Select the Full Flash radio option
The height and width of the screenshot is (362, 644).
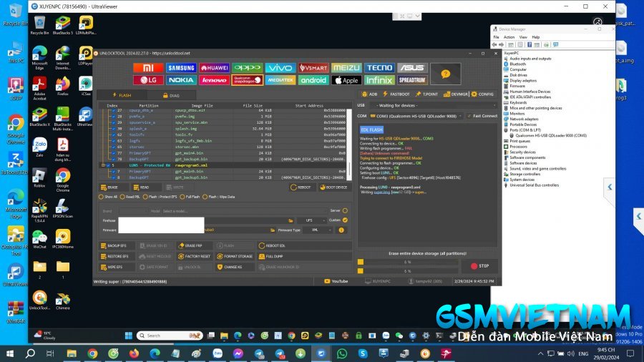[190, 197]
